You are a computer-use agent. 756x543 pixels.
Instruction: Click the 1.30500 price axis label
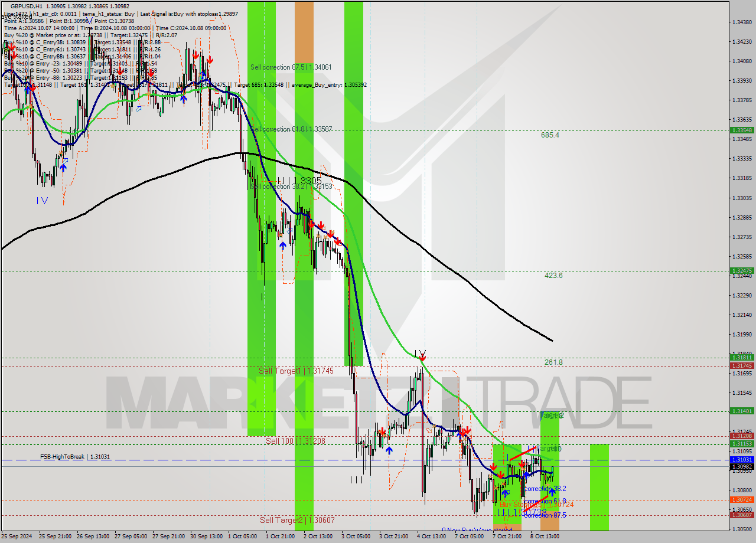coord(742,529)
